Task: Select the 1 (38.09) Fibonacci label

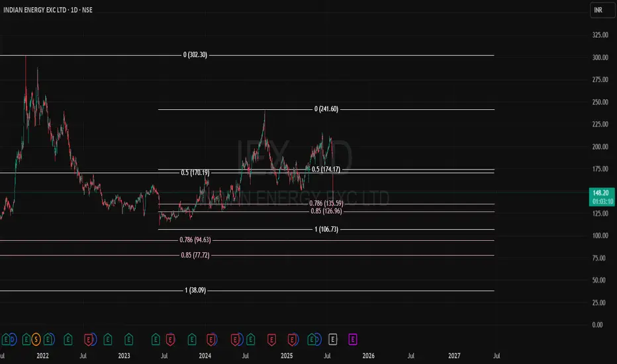Action: tap(195, 291)
